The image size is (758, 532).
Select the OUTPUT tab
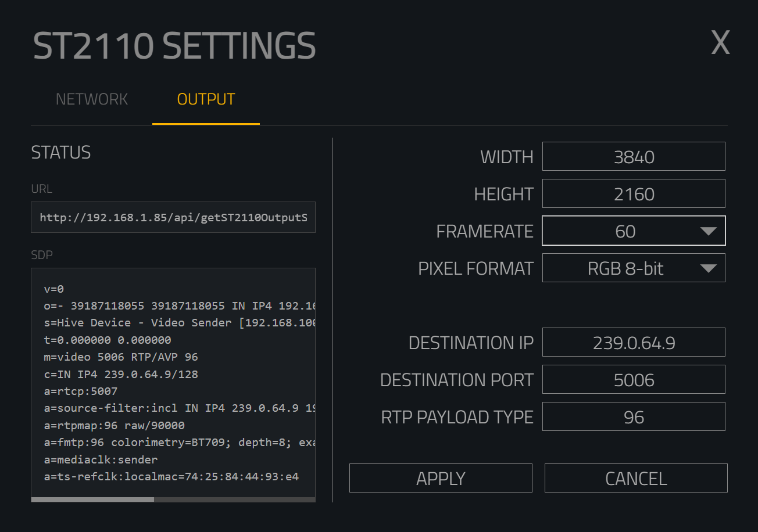tap(206, 99)
